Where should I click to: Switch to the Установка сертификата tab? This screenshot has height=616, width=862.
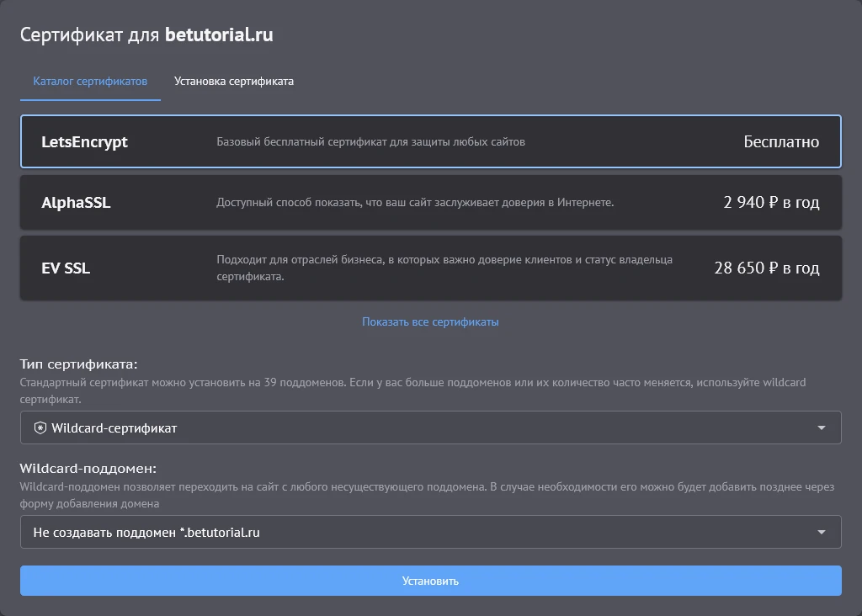pos(233,81)
